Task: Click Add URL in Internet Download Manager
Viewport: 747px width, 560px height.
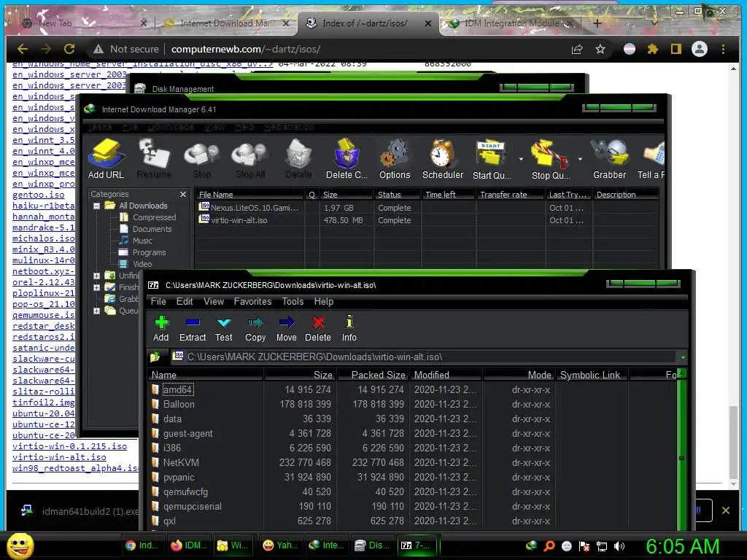Action: 106,159
